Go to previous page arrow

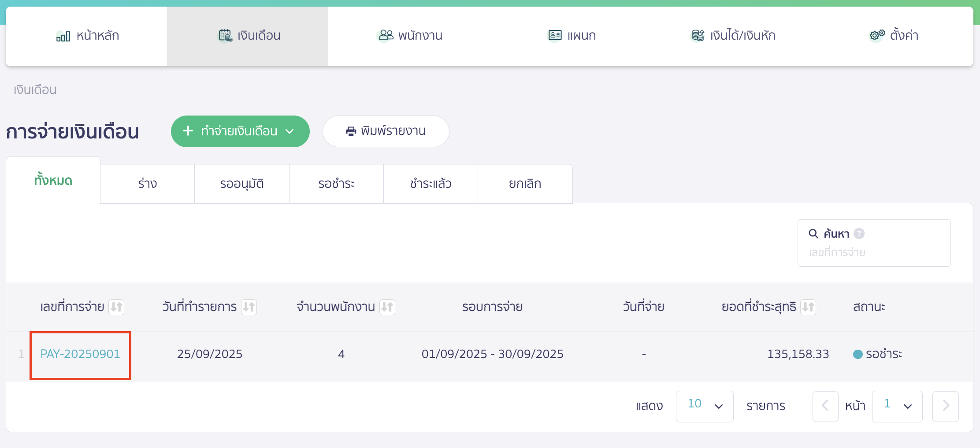click(825, 406)
